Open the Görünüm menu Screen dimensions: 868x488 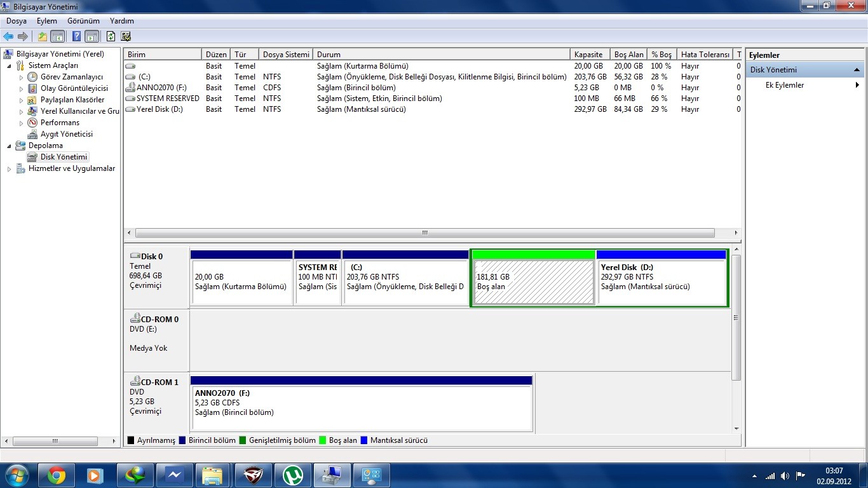tap(83, 21)
